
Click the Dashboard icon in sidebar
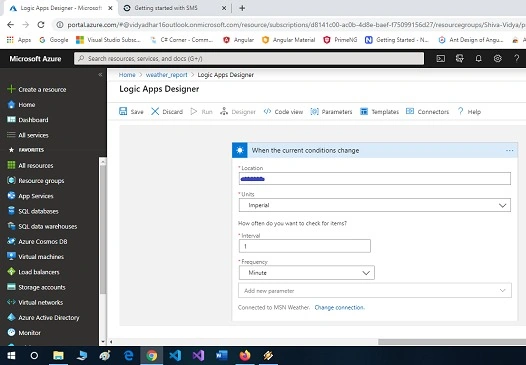click(11, 119)
